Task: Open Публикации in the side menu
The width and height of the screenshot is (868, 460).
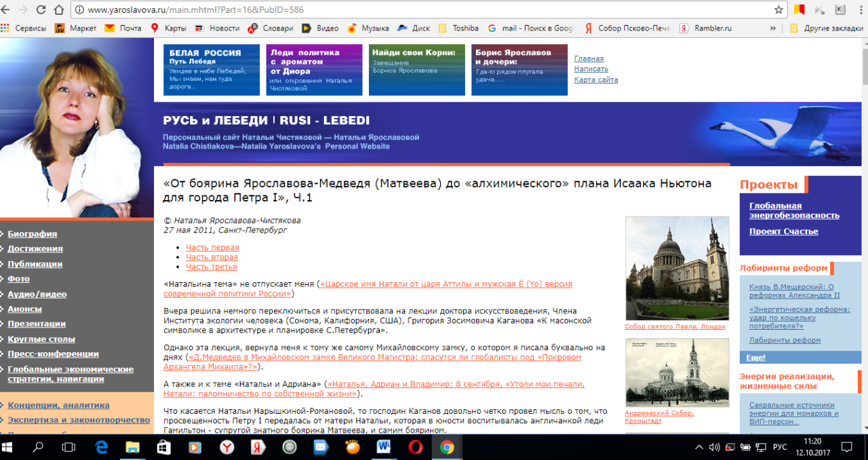Action: coord(35,264)
